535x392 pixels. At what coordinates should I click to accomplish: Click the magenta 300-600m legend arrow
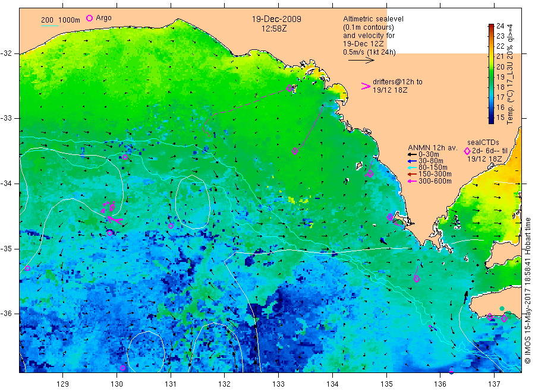click(413, 181)
